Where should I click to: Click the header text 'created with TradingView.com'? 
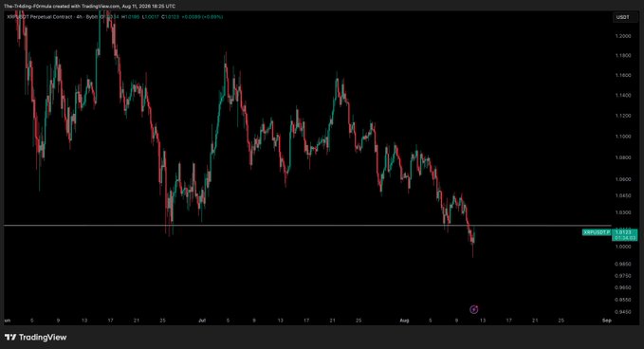(86, 6)
